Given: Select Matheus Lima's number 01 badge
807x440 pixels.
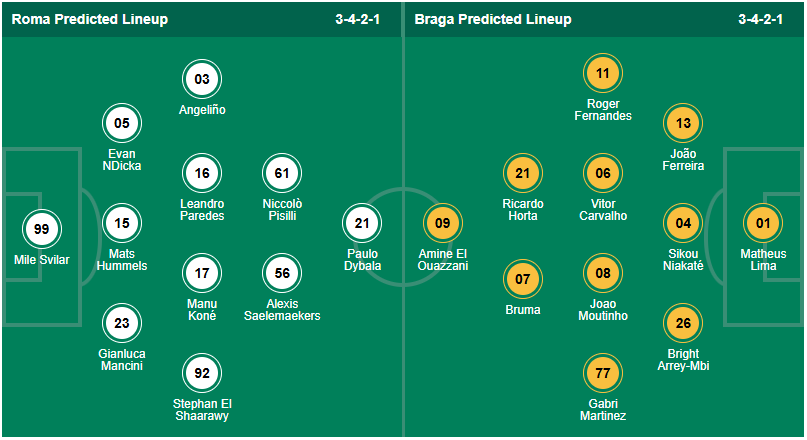Looking at the screenshot, I should [764, 223].
